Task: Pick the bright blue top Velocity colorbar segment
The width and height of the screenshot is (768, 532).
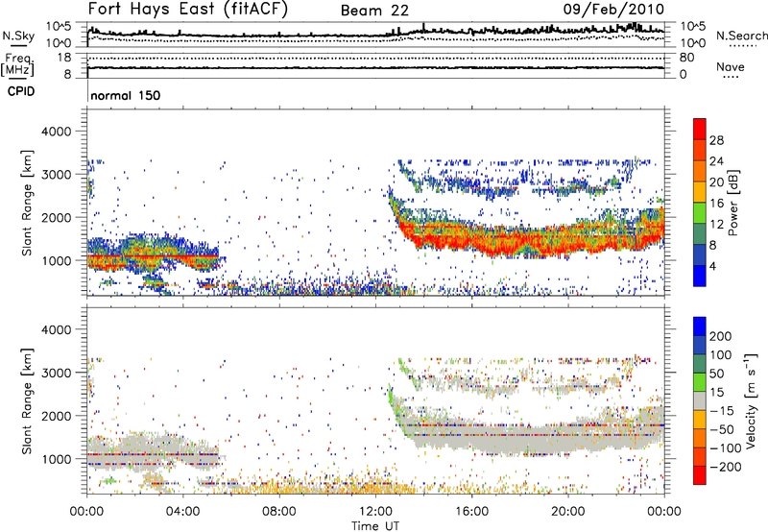Action: point(700,326)
